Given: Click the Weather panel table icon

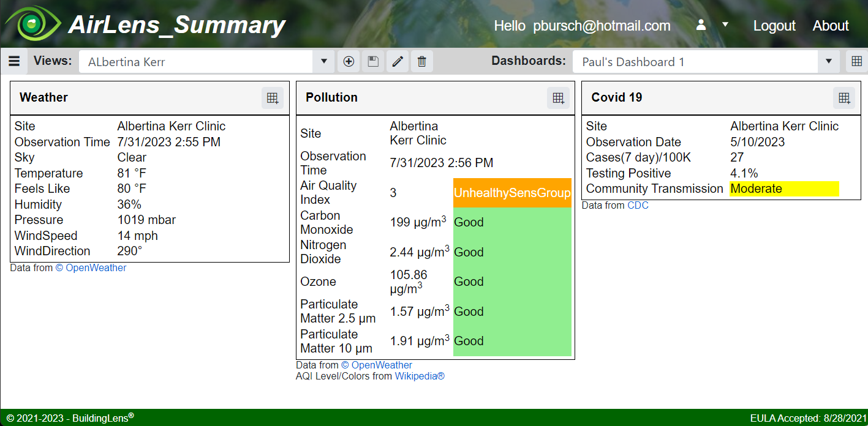Looking at the screenshot, I should click(273, 98).
